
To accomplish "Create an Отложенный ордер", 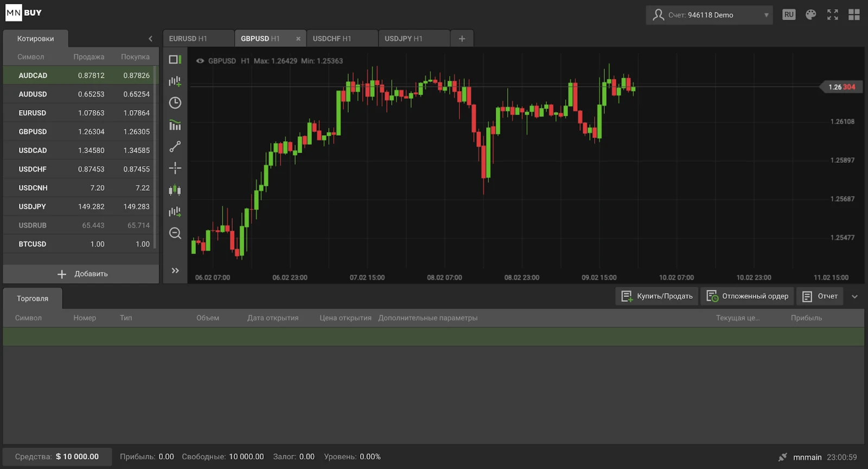I will point(747,296).
